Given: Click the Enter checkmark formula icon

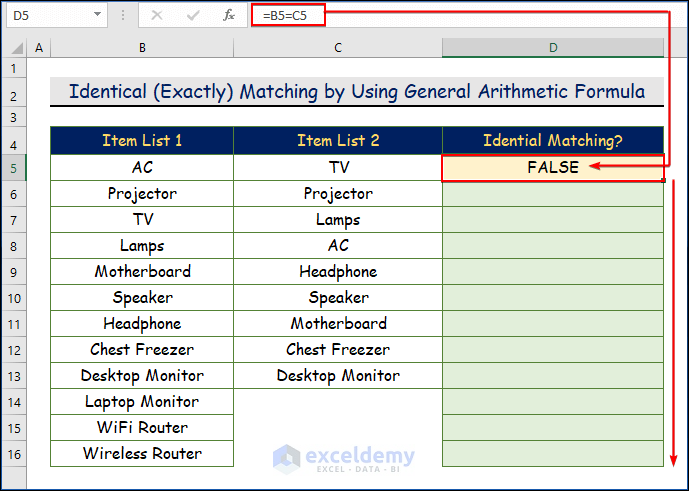Looking at the screenshot, I should tap(193, 15).
